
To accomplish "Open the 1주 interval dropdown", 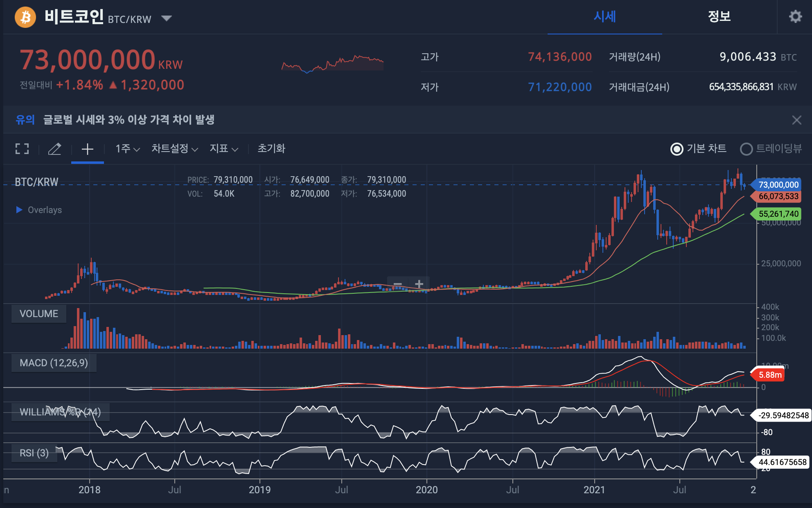I will pyautogui.click(x=127, y=149).
